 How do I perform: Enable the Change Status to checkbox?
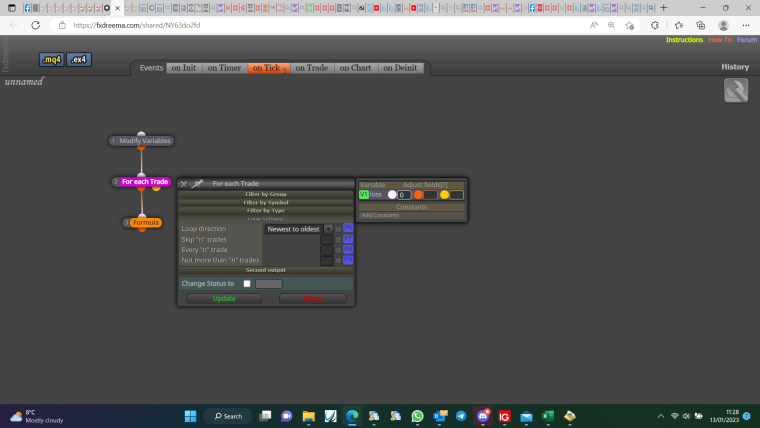coord(247,284)
